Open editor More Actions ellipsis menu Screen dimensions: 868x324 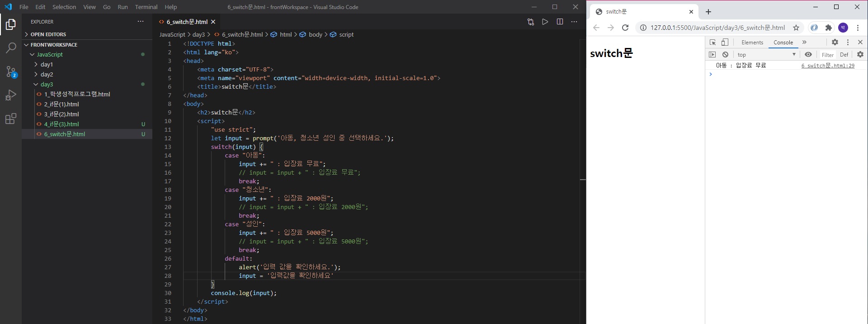[x=574, y=22]
